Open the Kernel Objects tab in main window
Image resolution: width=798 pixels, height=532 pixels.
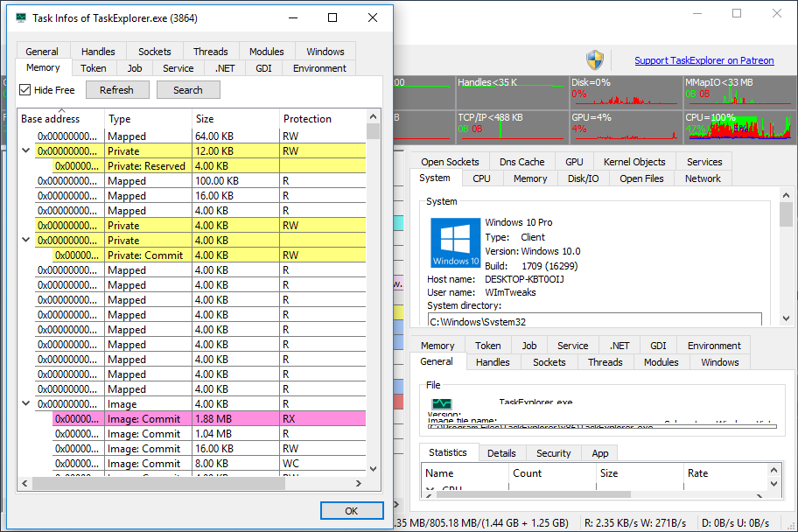pyautogui.click(x=634, y=162)
